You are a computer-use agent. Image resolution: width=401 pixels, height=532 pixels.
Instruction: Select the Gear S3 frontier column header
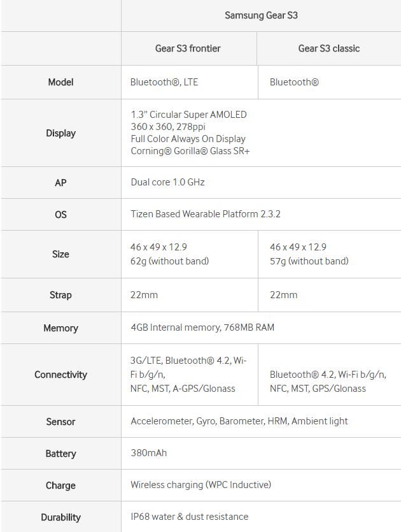pos(188,48)
